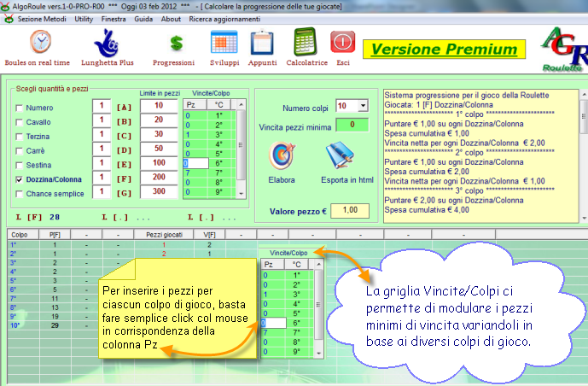Open Boules on real time clock icon

(x=40, y=42)
